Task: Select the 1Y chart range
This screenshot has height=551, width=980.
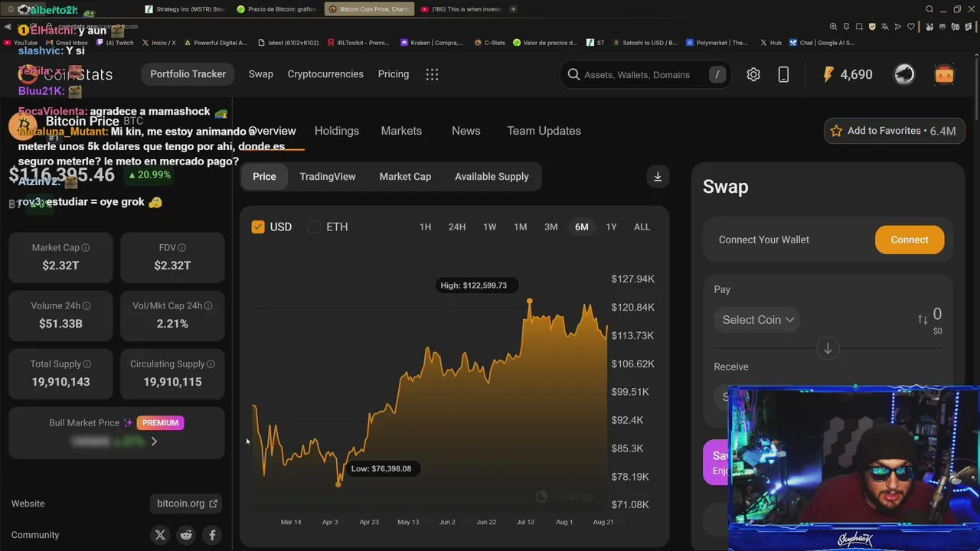Action: (x=611, y=227)
